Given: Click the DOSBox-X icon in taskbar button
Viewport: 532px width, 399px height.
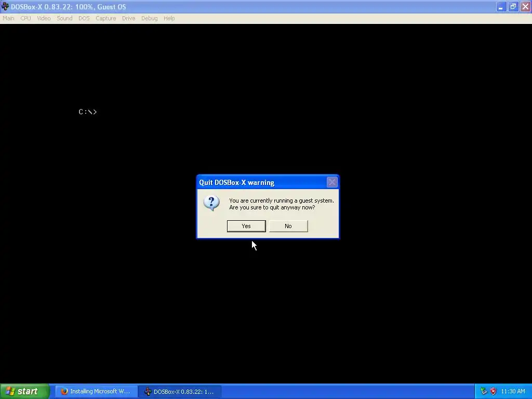Looking at the screenshot, I should coord(148,391).
